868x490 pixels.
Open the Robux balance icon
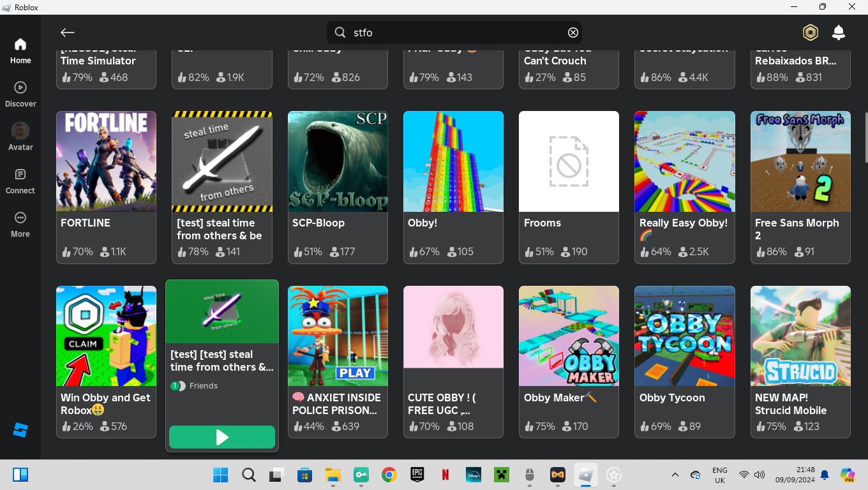(x=811, y=33)
